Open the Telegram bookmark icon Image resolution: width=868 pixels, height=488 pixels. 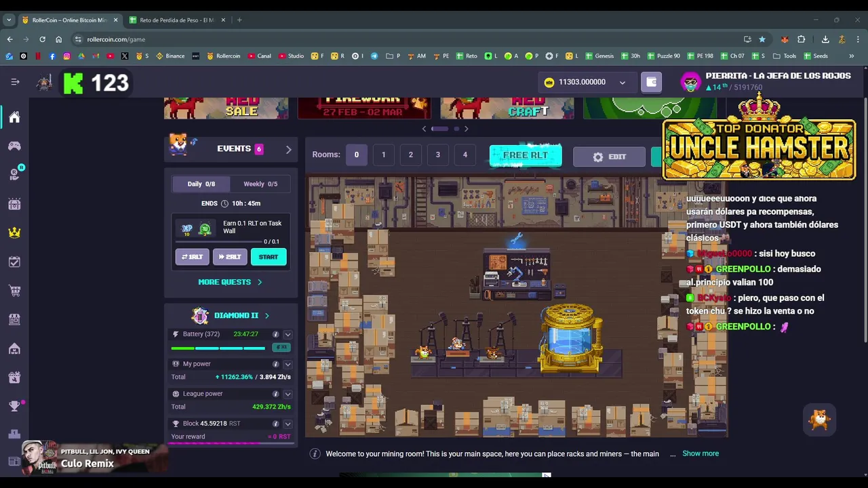coord(374,56)
